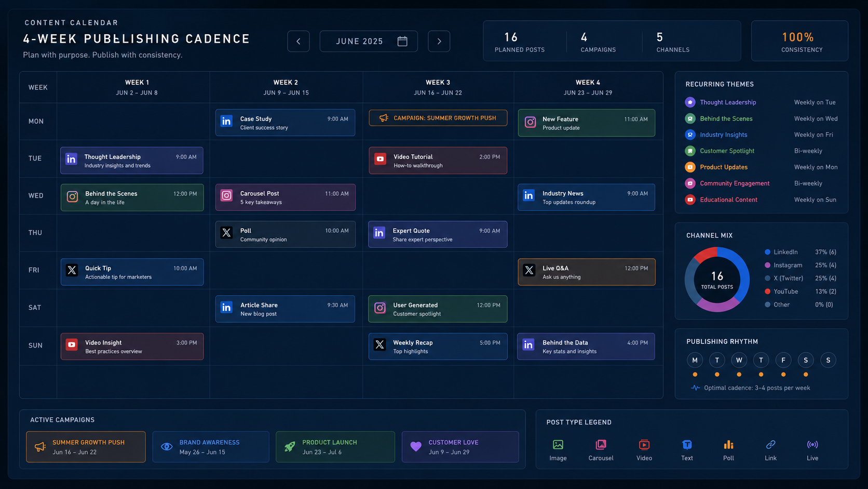Toggle Friday in Publishing Rhythm

click(783, 360)
